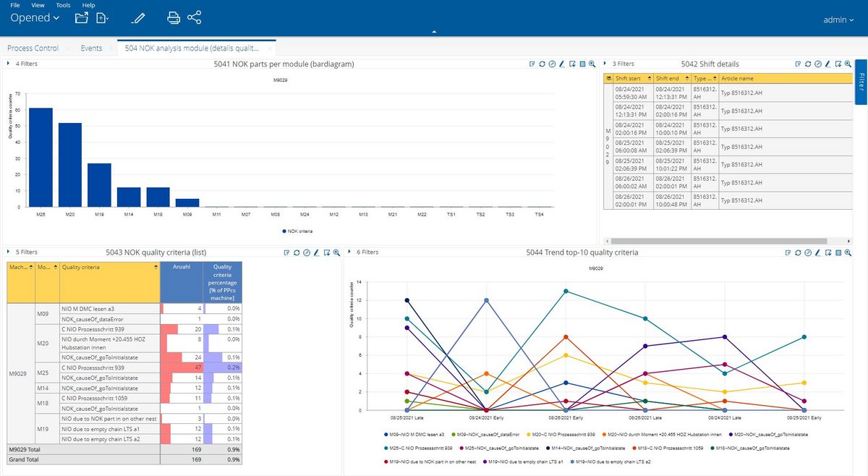Zoom the 5042 Shift details widget
This screenshot has width=868, height=476.
coord(846,64)
